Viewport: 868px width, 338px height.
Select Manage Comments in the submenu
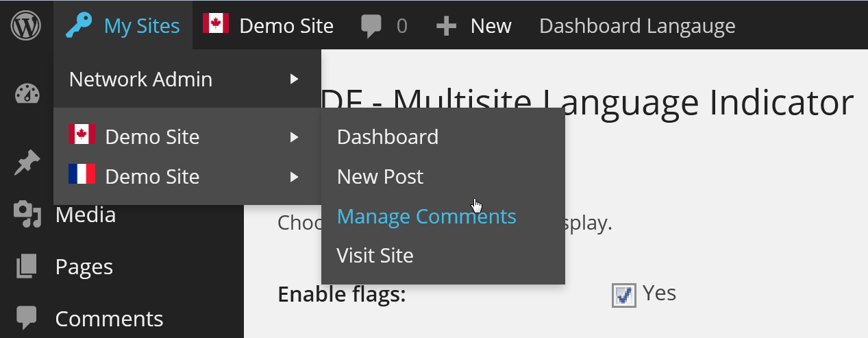click(x=427, y=217)
